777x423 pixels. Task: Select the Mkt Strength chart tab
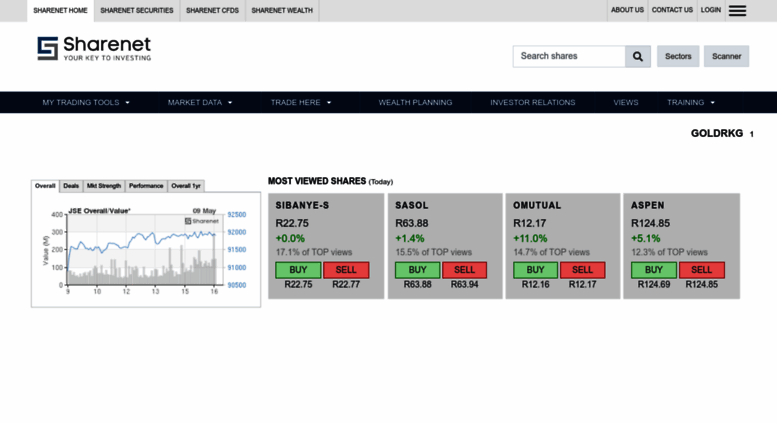coord(104,186)
